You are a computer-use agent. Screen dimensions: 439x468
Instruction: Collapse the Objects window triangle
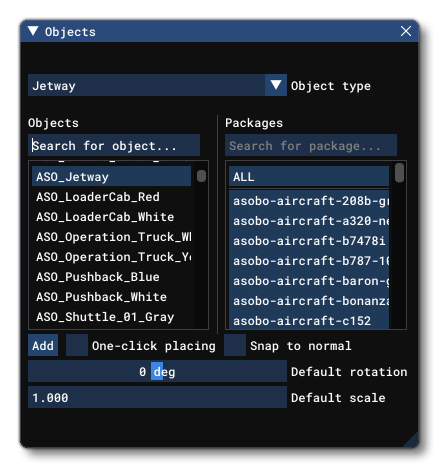(x=33, y=31)
